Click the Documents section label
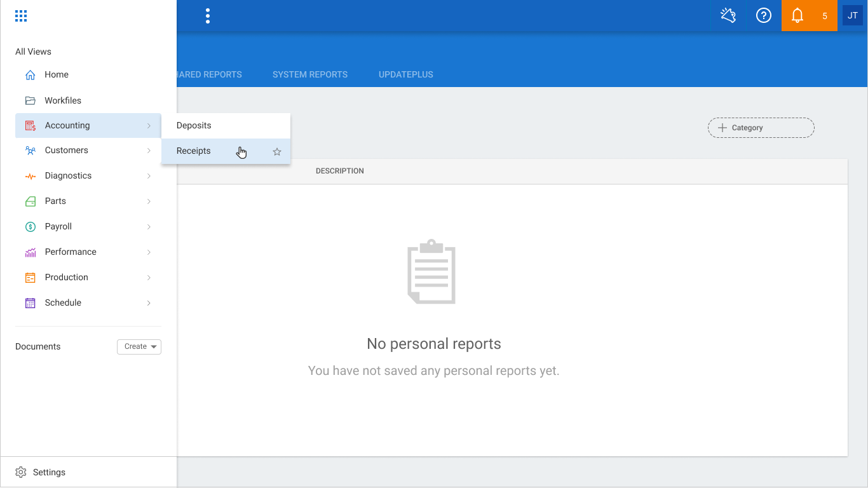This screenshot has height=488, width=868. (38, 346)
